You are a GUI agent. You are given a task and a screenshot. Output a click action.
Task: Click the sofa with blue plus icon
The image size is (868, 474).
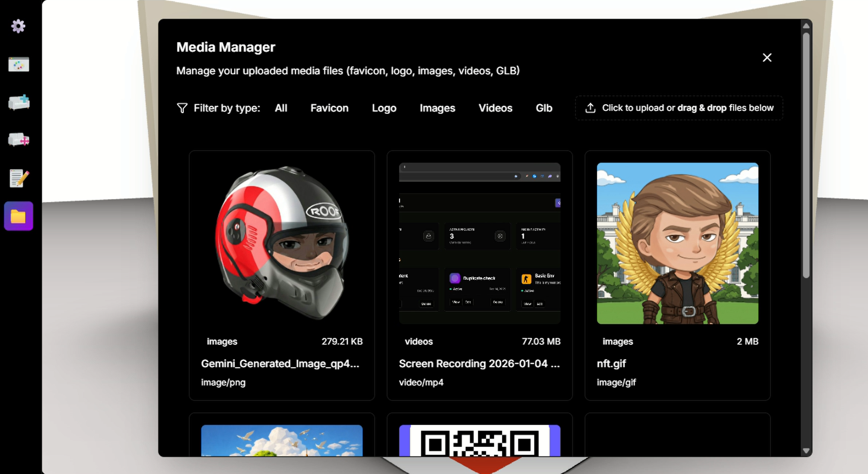[x=19, y=103]
